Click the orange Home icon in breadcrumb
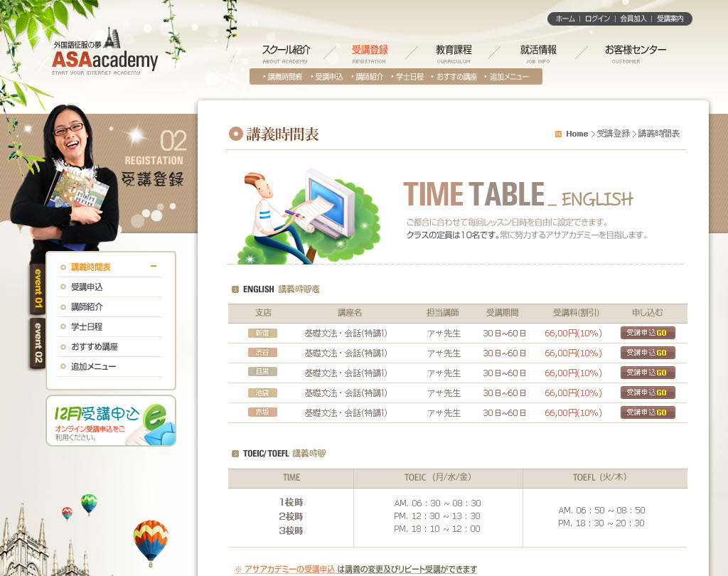Screen dimensions: 728x576 [x=558, y=134]
